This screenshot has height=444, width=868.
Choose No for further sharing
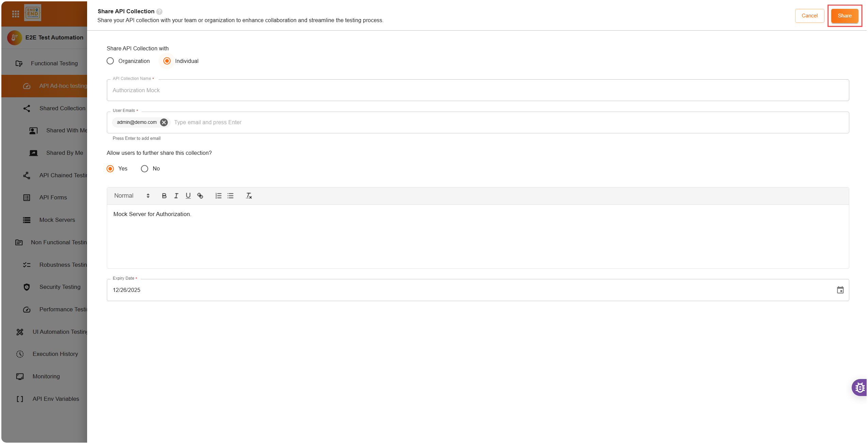click(145, 169)
